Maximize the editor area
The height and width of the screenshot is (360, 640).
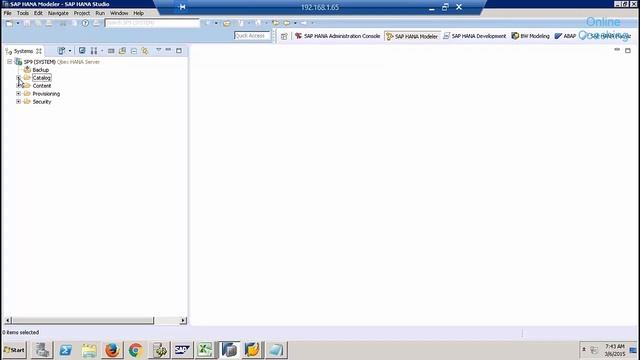[628, 50]
